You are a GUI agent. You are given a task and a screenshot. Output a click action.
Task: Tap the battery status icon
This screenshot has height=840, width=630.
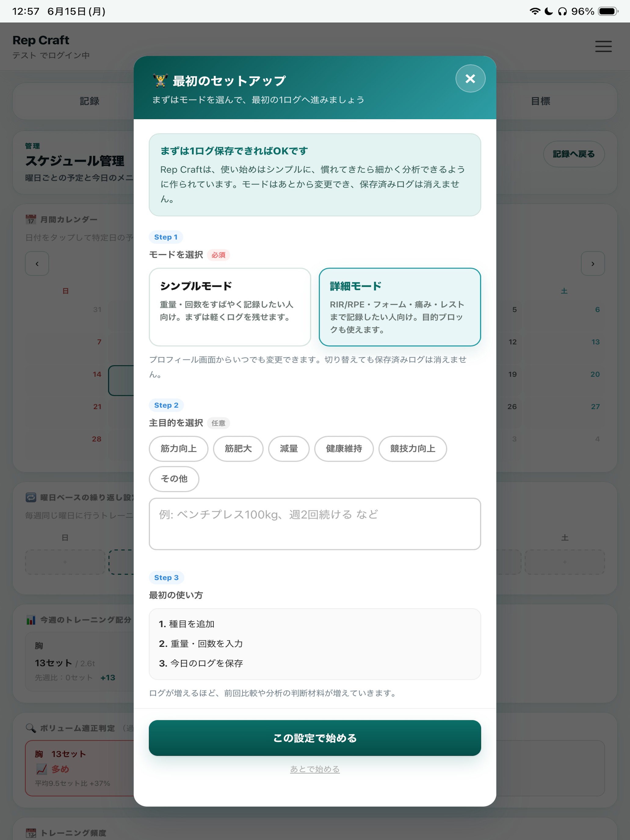608,11
